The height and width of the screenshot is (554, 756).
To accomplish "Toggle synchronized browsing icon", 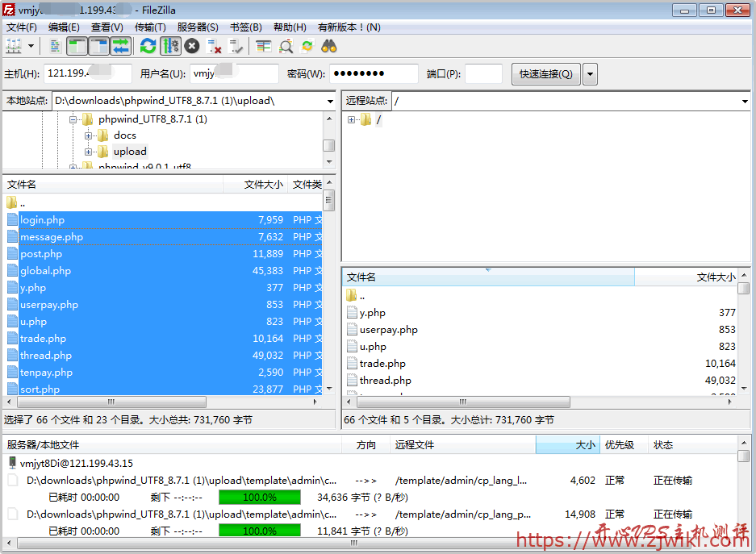I will [x=307, y=46].
